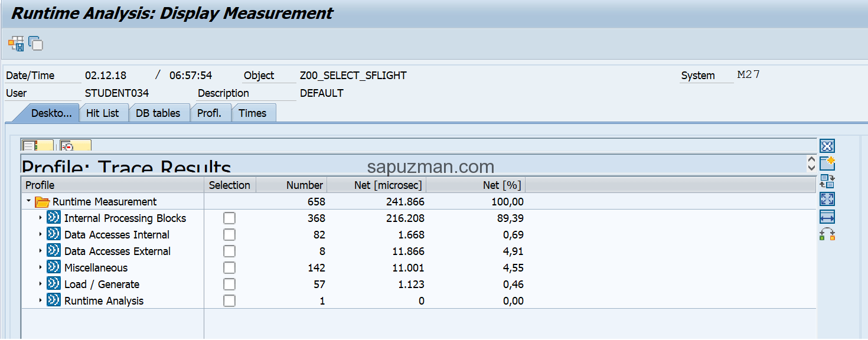The height and width of the screenshot is (340, 868).
Task: Select the Internal Processing Blocks row label
Action: tap(125, 218)
